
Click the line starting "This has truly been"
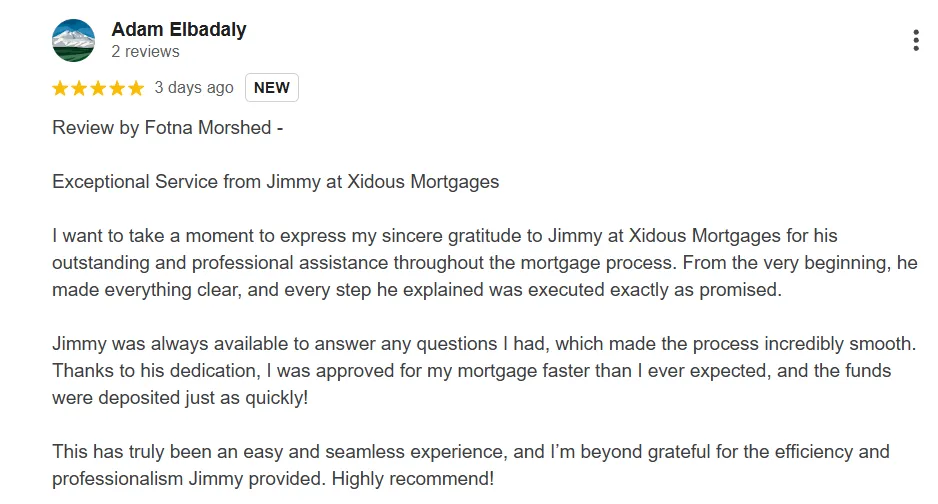471,451
